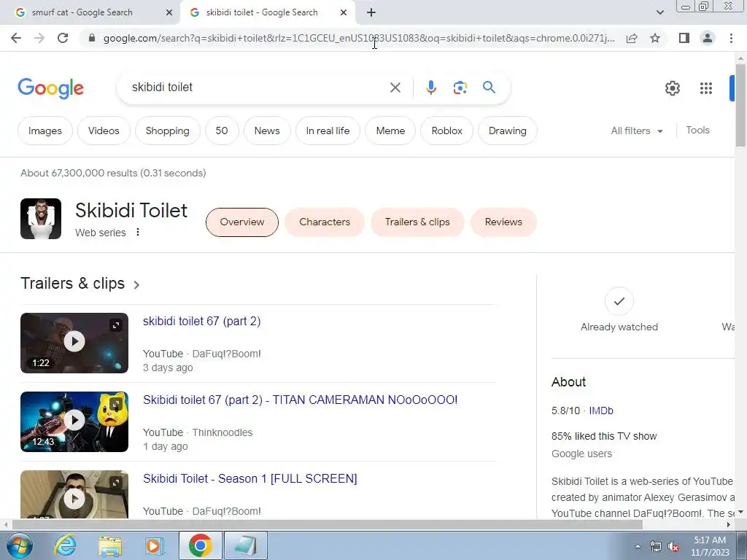
Task: Play the 12:43 Thinknoodles video thumbnail
Action: pos(74,421)
